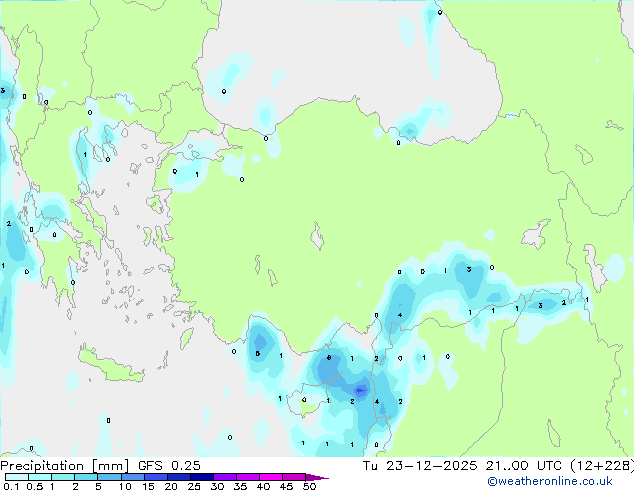The width and height of the screenshot is (634, 490).
Task: Click the legend swatch between 0.5 and 1
Action: [40, 477]
